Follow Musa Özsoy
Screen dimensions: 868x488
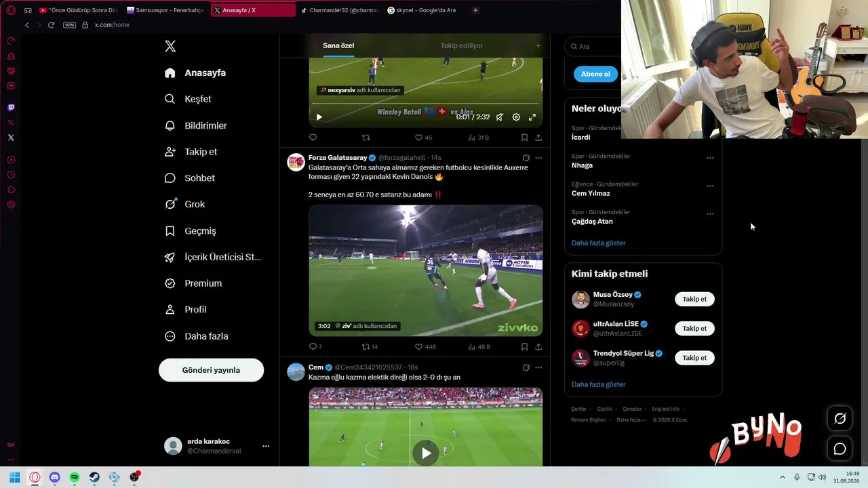pos(694,299)
